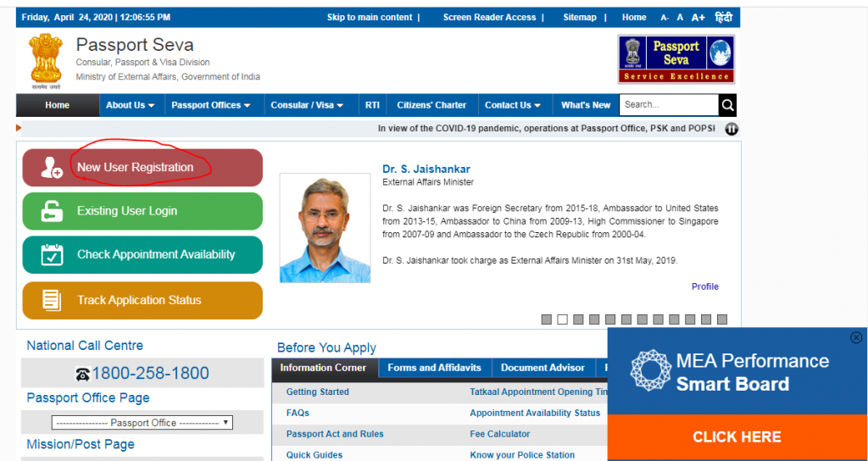Select the second (white) slideshow indicator square
This screenshot has width=868, height=461.
[x=563, y=319]
